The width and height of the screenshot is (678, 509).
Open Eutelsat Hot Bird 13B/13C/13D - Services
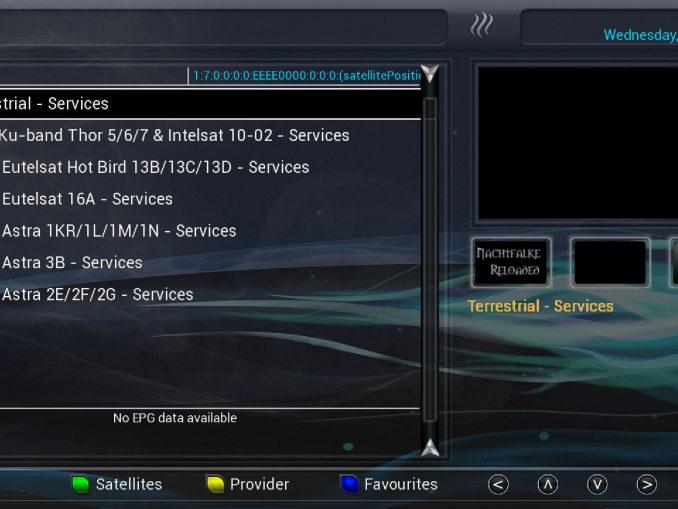pyautogui.click(x=155, y=167)
